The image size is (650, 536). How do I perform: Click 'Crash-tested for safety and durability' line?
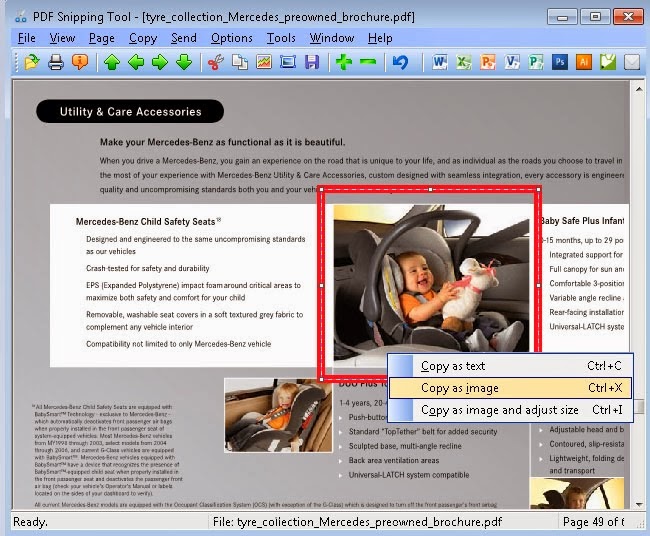[148, 268]
